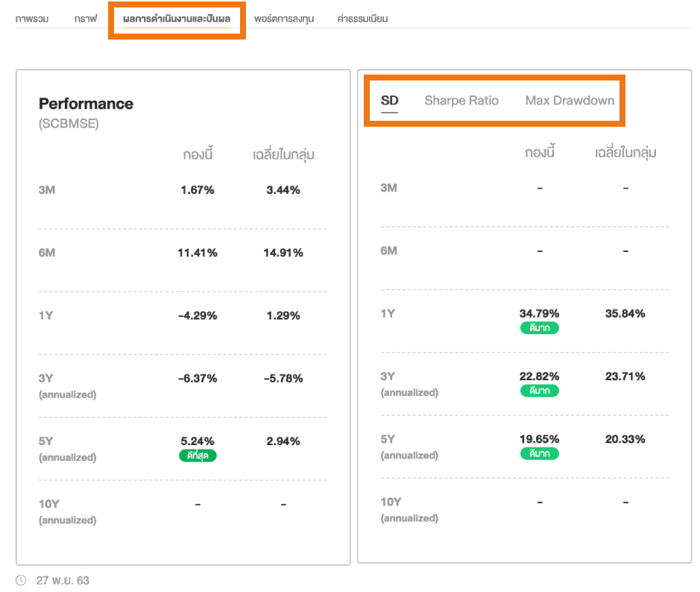
Task: Open the ภาพรวม overview tab
Action: pyautogui.click(x=32, y=19)
